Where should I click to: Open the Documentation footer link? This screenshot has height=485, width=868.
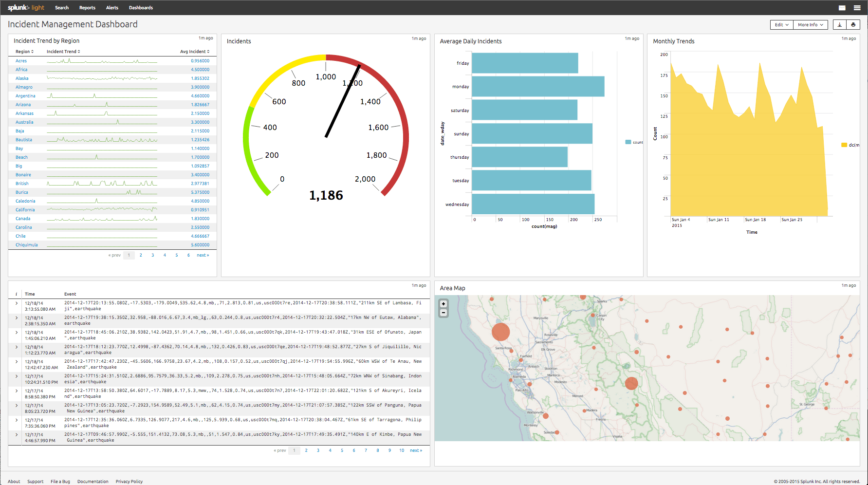[x=92, y=481]
